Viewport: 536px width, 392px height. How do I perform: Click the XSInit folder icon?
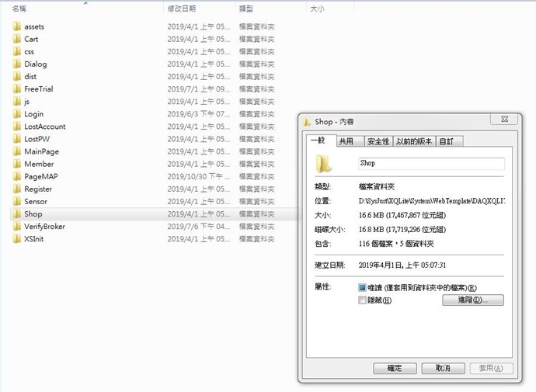[x=17, y=238]
